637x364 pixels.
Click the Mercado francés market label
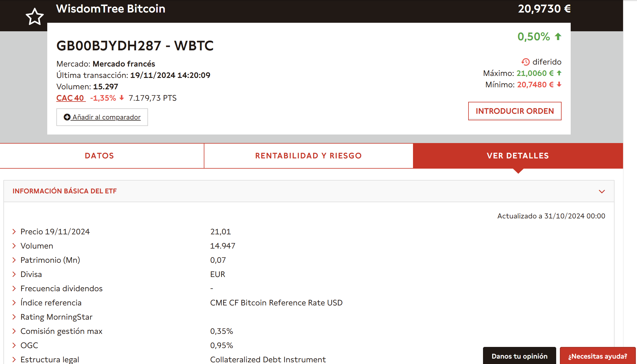124,64
